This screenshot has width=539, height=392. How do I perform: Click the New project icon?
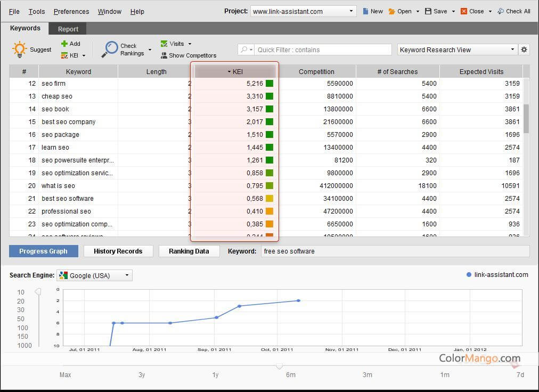(x=365, y=11)
